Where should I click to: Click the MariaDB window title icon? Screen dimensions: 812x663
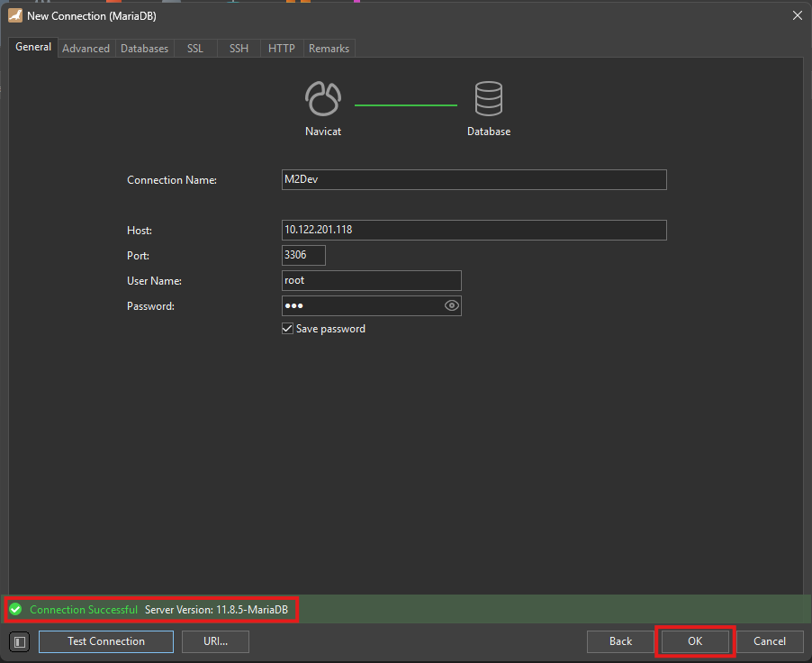pyautogui.click(x=15, y=15)
